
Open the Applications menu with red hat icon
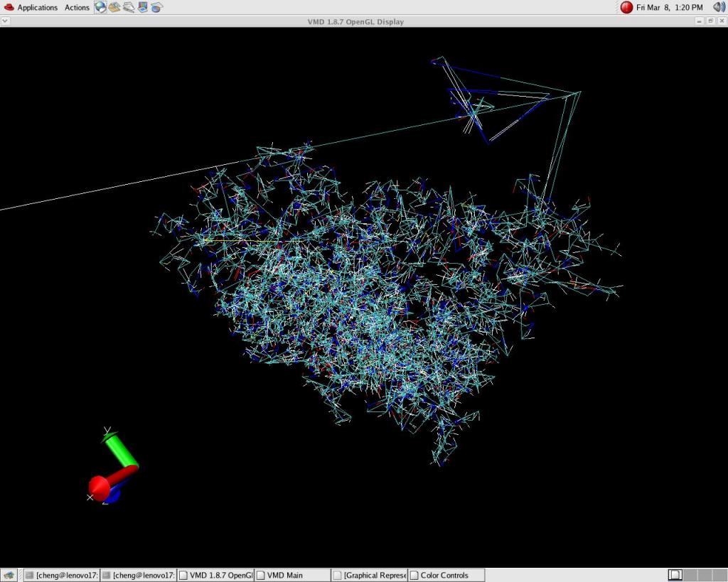pyautogui.click(x=30, y=7)
